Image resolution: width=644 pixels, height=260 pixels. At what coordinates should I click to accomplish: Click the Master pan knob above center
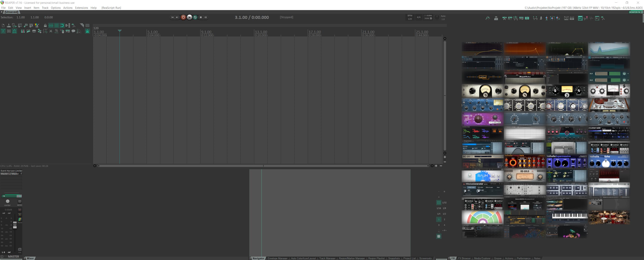click(x=7, y=201)
